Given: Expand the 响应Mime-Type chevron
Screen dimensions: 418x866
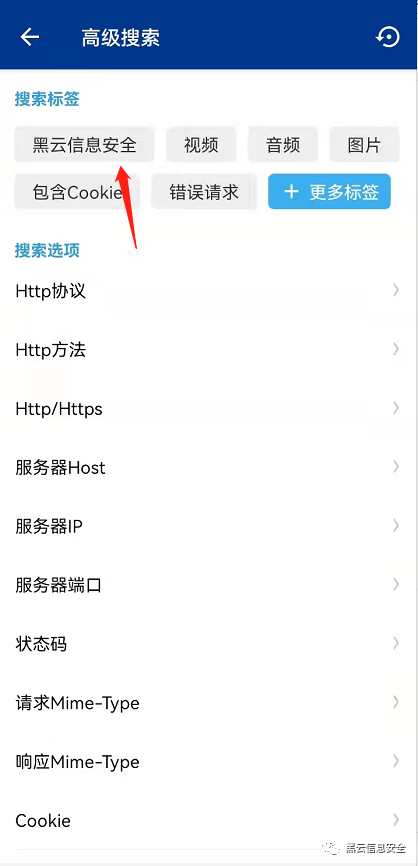Looking at the screenshot, I should point(396,761).
